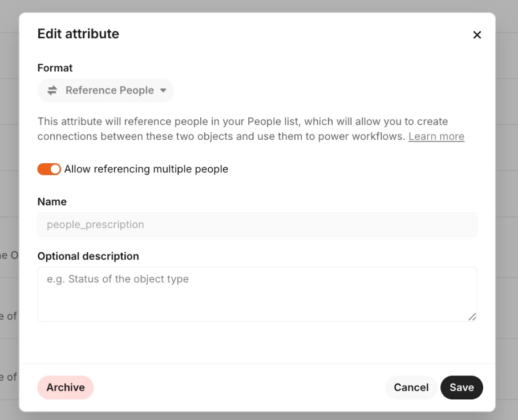Image resolution: width=518 pixels, height=420 pixels.
Task: Open the Learn more link
Action: [x=436, y=136]
